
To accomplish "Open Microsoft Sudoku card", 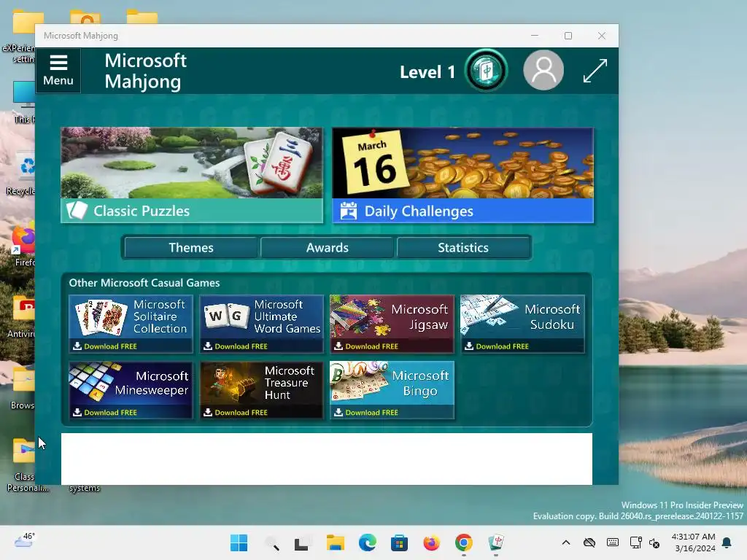I will tap(522, 324).
